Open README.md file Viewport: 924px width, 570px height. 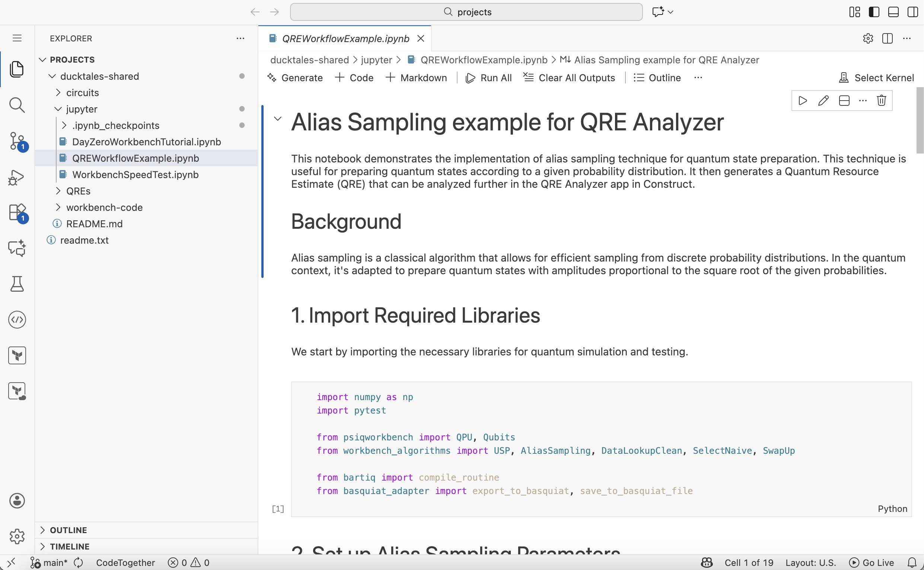pyautogui.click(x=146, y=224)
